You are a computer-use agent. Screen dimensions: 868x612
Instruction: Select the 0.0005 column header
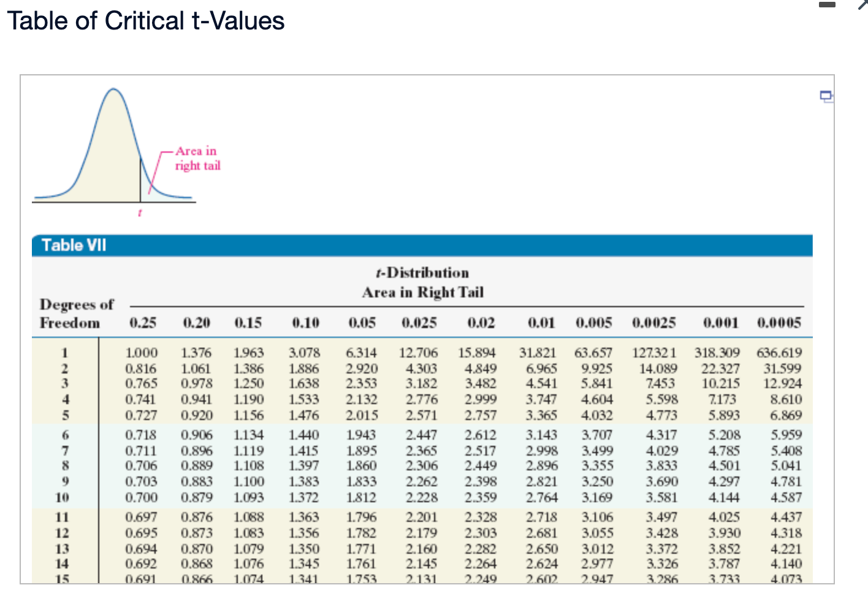780,323
